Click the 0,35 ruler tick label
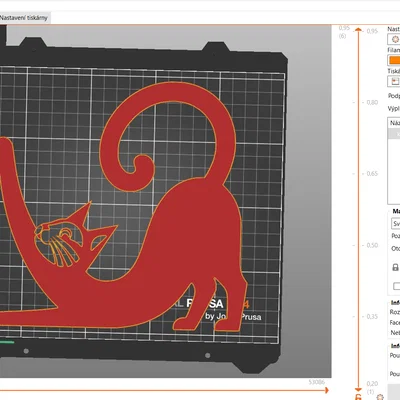Screen dimensions: 400x400 [x=372, y=316]
